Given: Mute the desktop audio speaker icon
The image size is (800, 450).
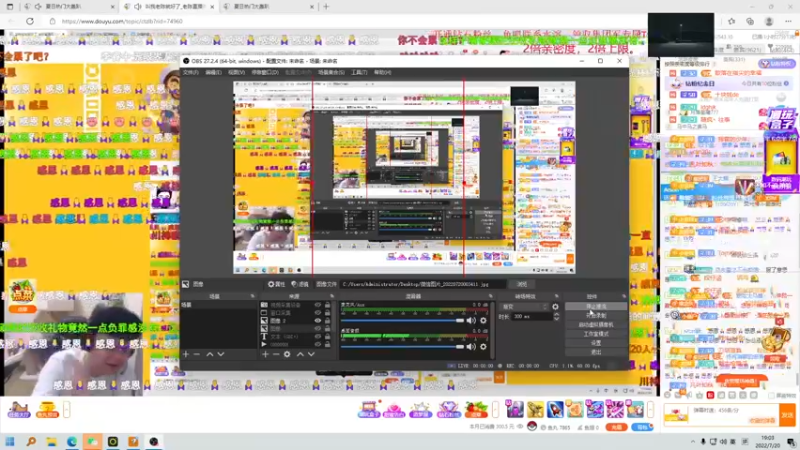Looking at the screenshot, I should (x=471, y=346).
